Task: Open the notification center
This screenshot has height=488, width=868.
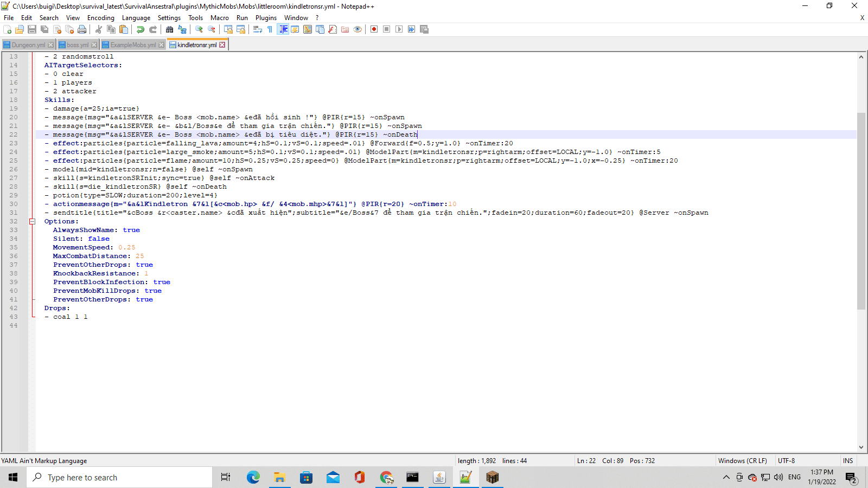Action: pos(851,478)
